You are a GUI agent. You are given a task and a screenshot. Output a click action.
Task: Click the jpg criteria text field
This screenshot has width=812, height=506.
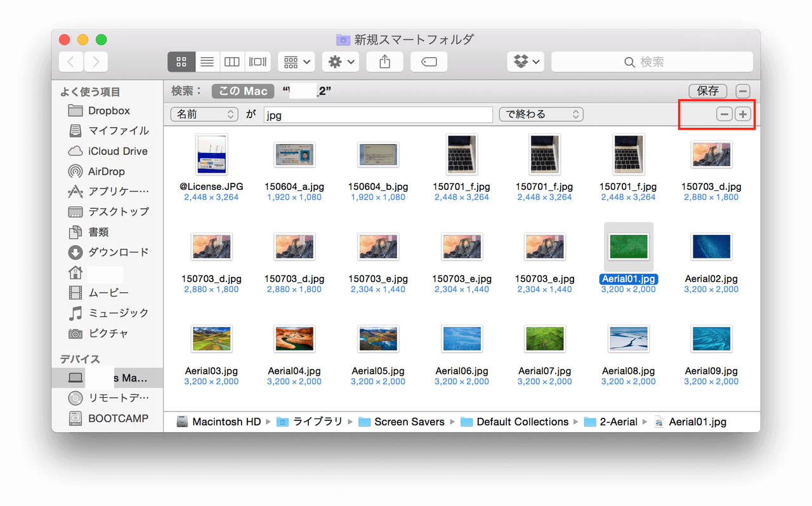click(x=378, y=114)
